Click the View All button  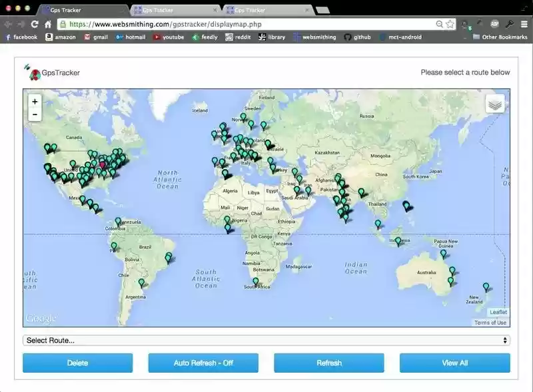click(x=454, y=363)
